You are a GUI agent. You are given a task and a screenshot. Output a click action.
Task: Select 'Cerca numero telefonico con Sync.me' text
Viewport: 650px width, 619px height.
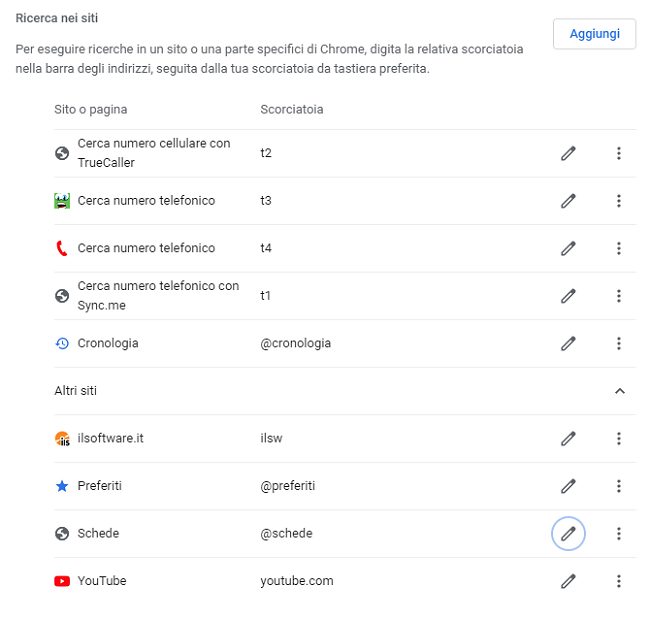(158, 296)
